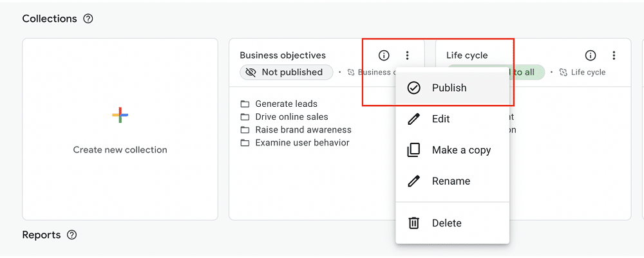Open the Examine user behavior folder
The height and width of the screenshot is (258, 644).
pyautogui.click(x=295, y=143)
